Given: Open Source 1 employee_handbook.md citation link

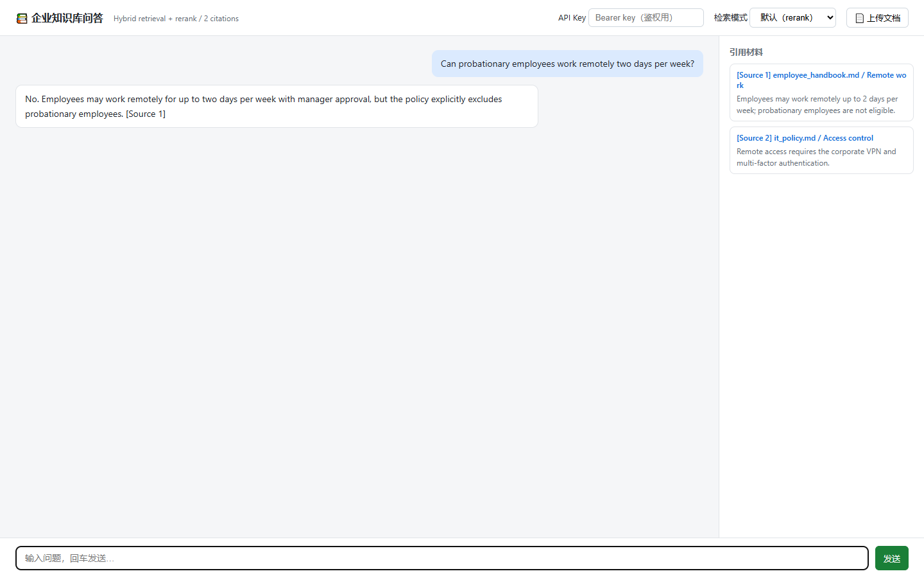Looking at the screenshot, I should [821, 80].
